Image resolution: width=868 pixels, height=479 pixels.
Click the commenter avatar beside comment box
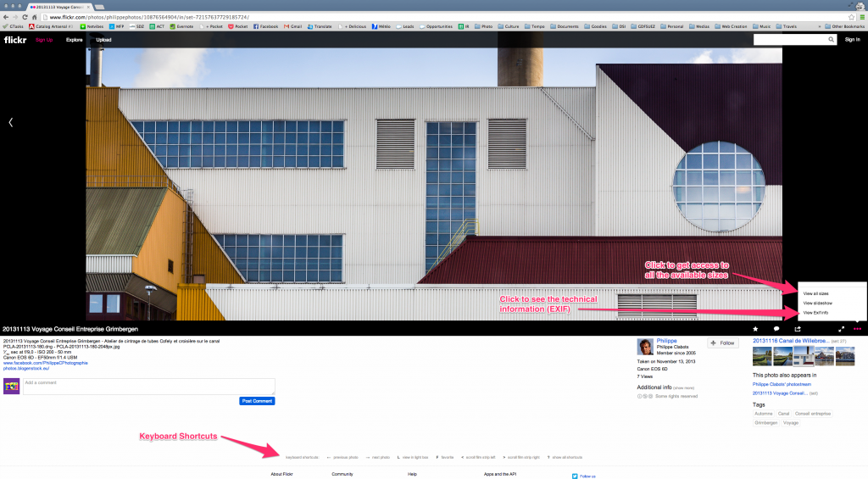12,386
